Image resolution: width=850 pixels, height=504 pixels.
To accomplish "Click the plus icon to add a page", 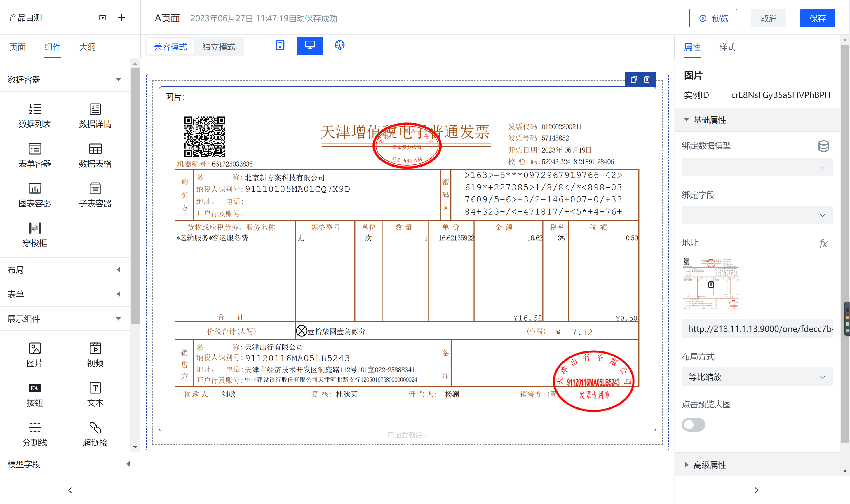I will [121, 18].
